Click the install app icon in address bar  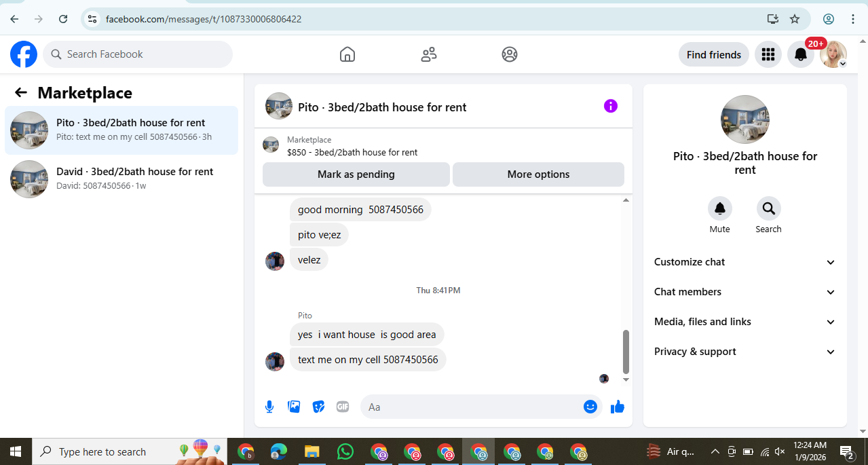[x=772, y=19]
